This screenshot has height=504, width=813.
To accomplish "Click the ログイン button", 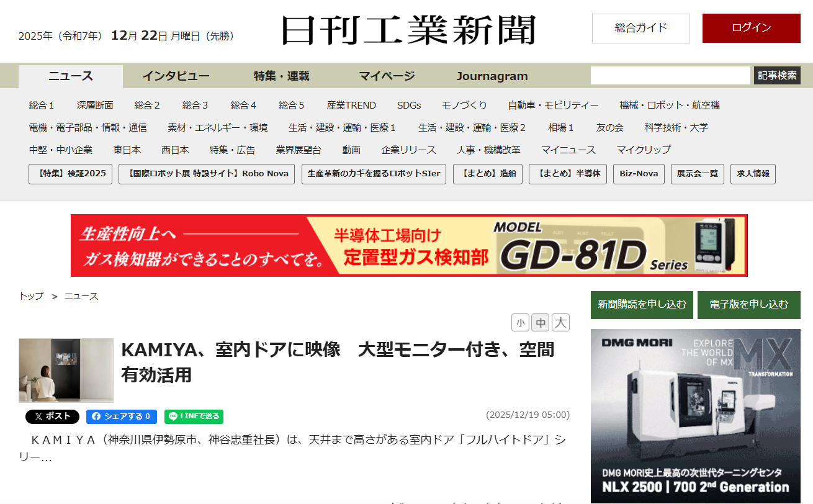I will (x=751, y=28).
